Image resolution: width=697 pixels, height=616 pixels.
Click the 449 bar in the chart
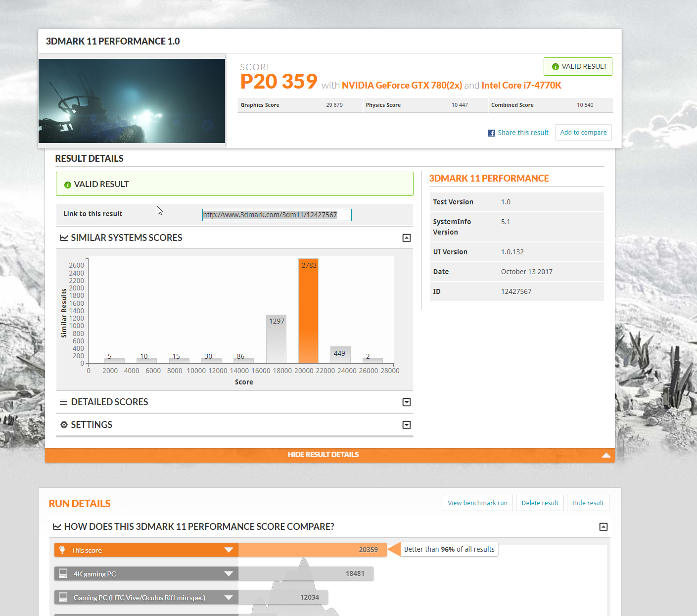tap(340, 355)
